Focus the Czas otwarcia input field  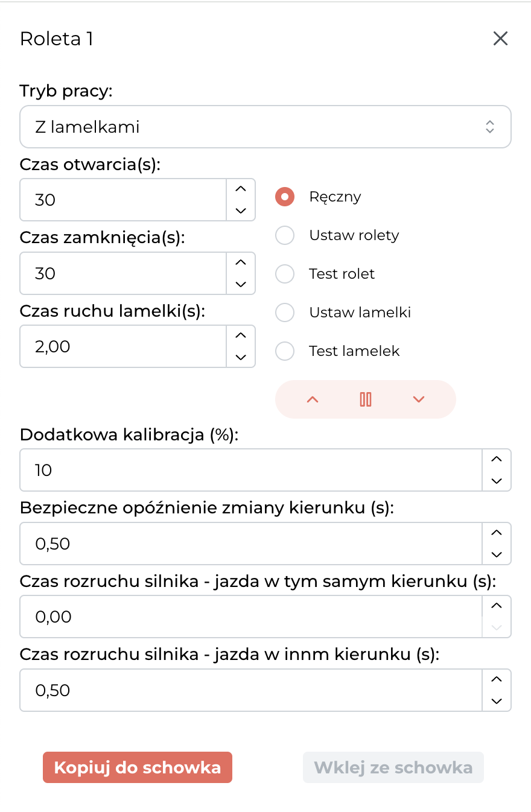pos(124,200)
